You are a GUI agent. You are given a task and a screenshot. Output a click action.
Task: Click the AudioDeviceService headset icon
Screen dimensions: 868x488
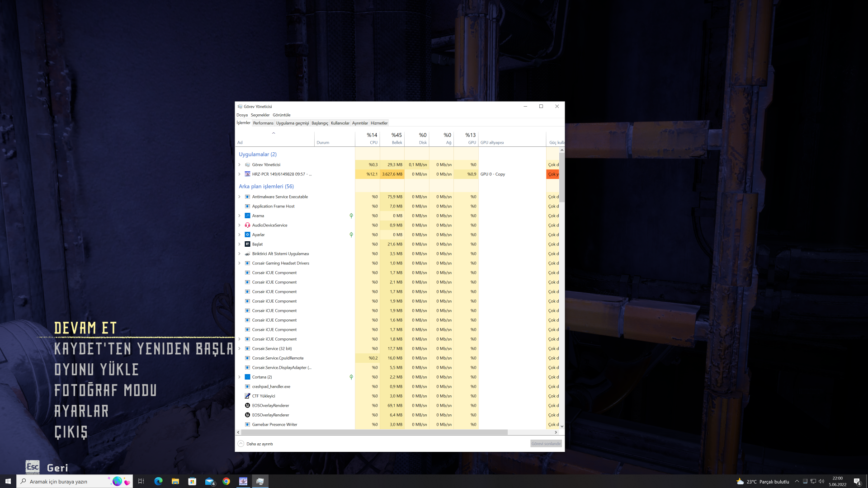coord(247,225)
